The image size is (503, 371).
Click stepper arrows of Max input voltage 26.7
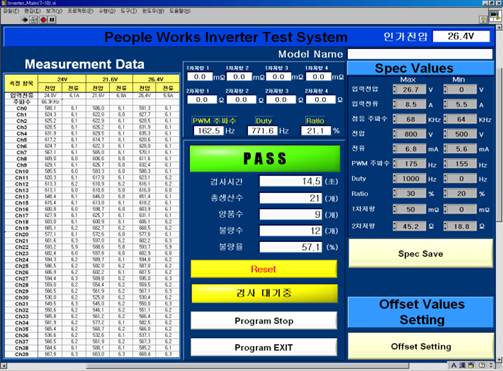395,89
